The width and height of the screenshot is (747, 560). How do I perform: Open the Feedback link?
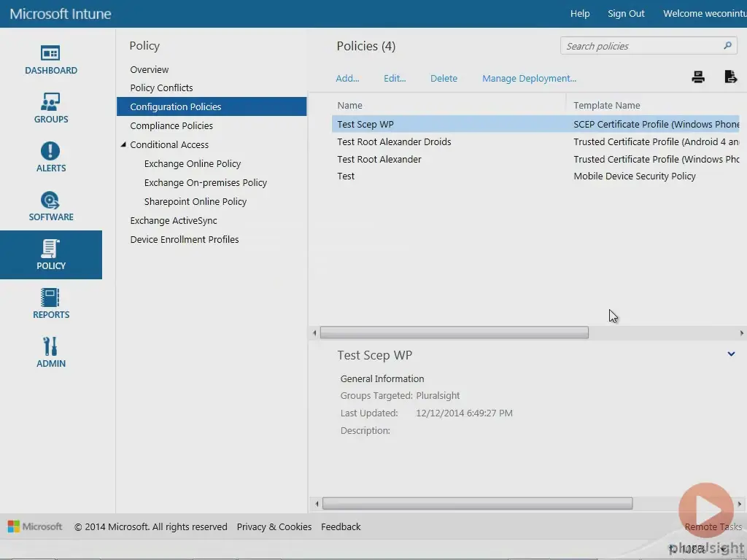pos(341,526)
